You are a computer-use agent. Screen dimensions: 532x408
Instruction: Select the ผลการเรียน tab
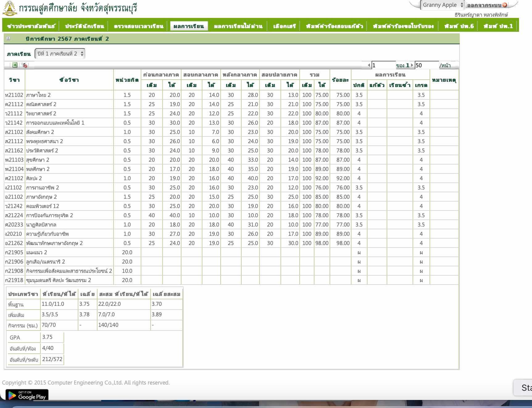click(189, 26)
